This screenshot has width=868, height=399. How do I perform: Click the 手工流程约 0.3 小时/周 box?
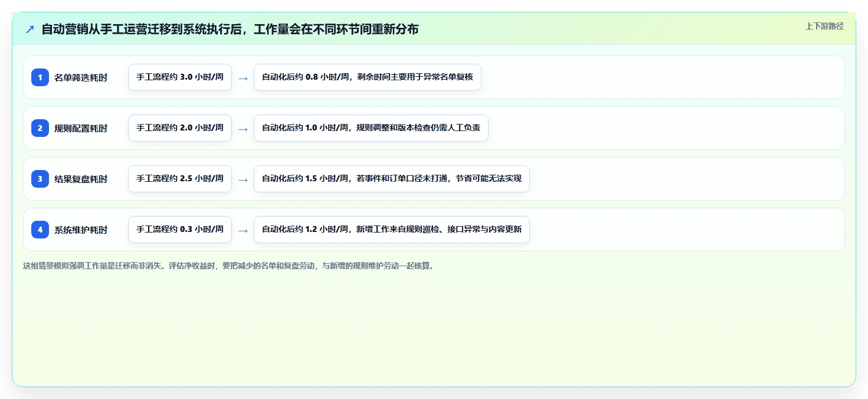(180, 230)
